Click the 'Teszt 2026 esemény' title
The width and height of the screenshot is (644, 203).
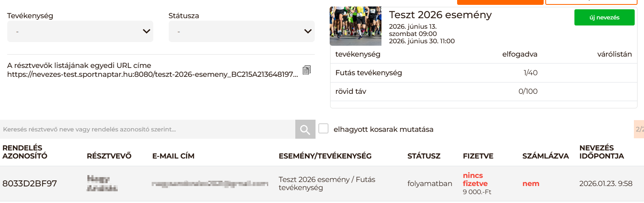[440, 15]
